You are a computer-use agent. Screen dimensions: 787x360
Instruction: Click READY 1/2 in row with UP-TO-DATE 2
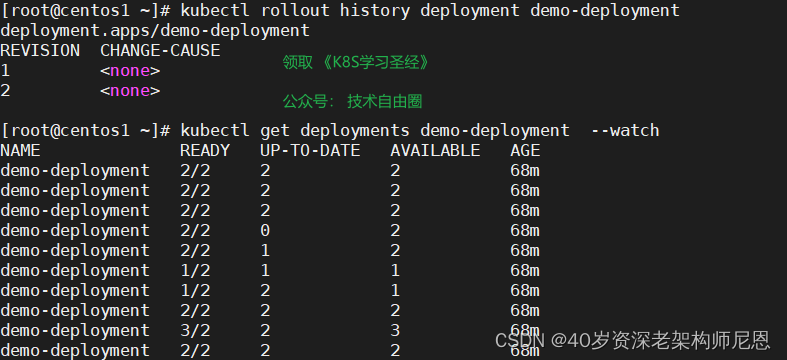195,291
